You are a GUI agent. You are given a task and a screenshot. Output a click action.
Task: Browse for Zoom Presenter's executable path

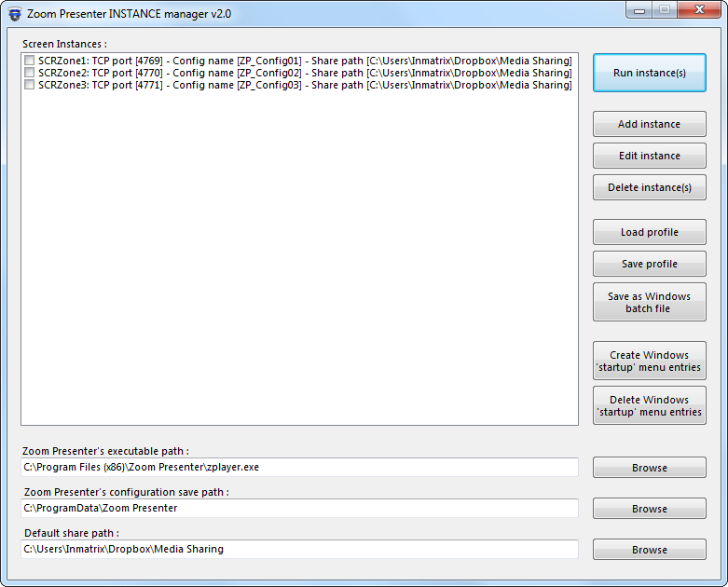[x=649, y=468]
